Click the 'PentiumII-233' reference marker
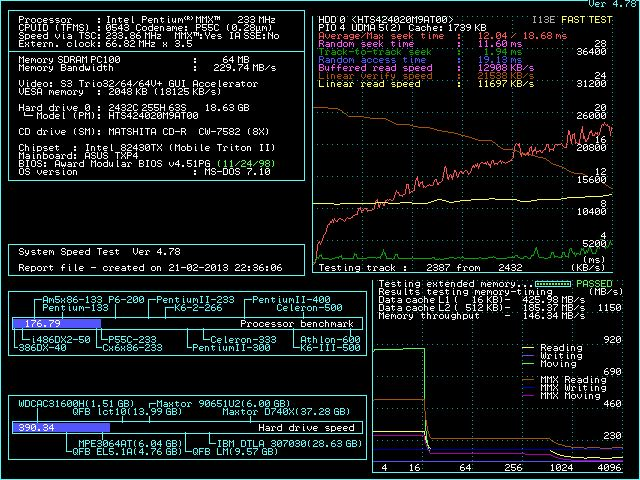The width and height of the screenshot is (640, 480). [195, 300]
